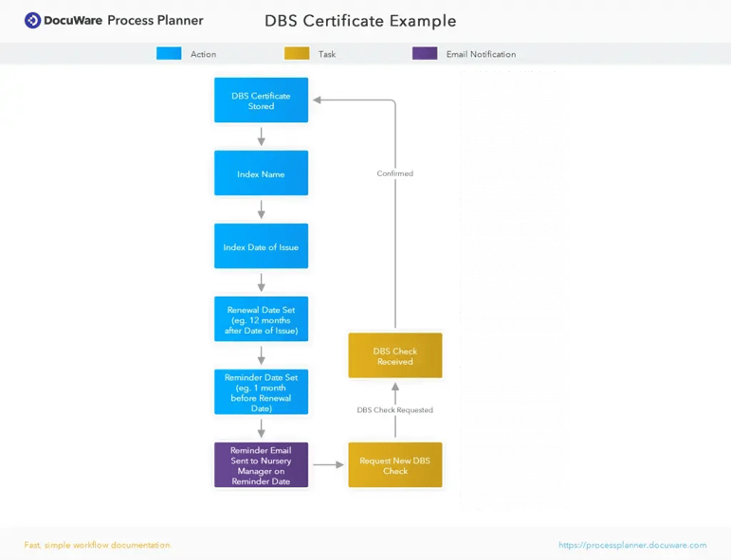Screen dimensions: 731x560
Task: Open the processplanner.docuware.com link
Action: tap(632, 545)
